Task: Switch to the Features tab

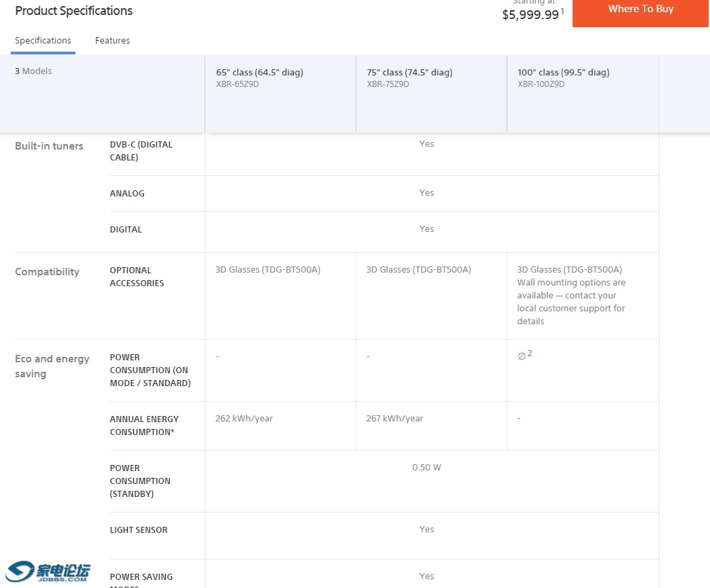Action: coord(112,41)
